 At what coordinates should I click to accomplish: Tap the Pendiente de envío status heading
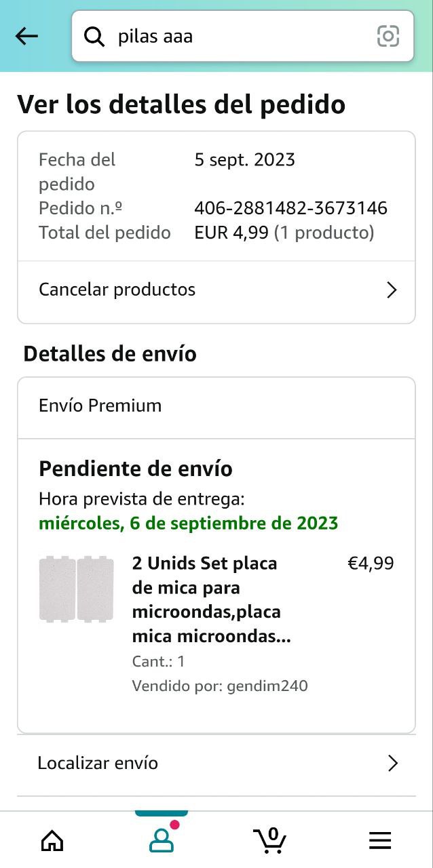coord(136,469)
